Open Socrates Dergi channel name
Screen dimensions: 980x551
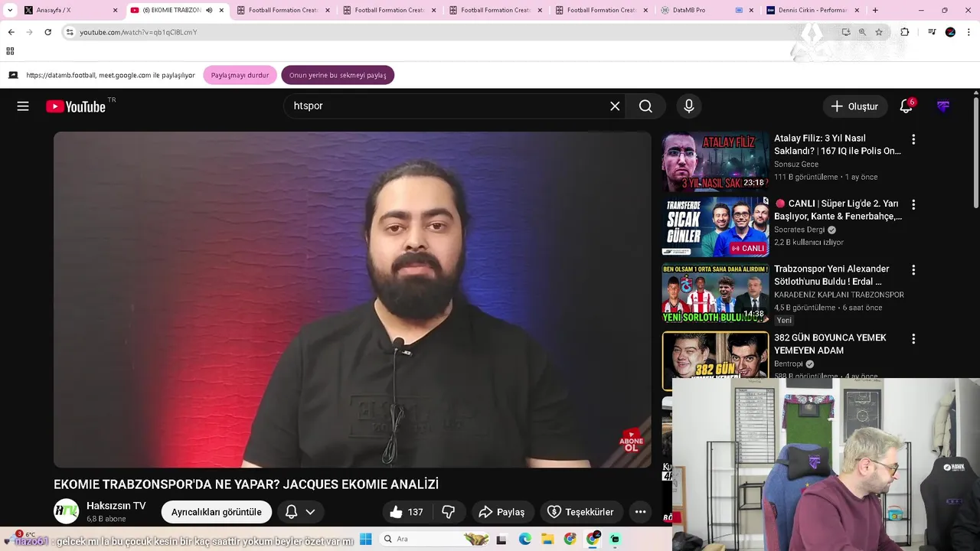(799, 230)
